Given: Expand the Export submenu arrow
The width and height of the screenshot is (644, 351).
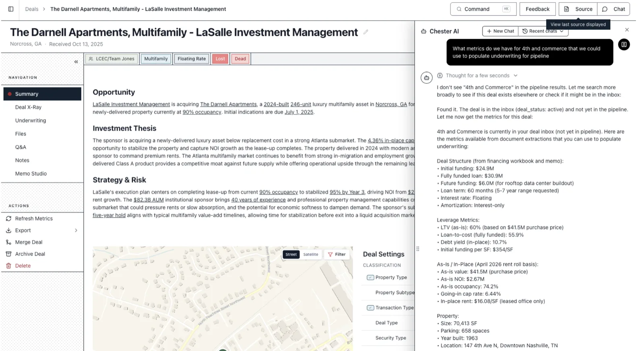Looking at the screenshot, I should pyautogui.click(x=76, y=230).
